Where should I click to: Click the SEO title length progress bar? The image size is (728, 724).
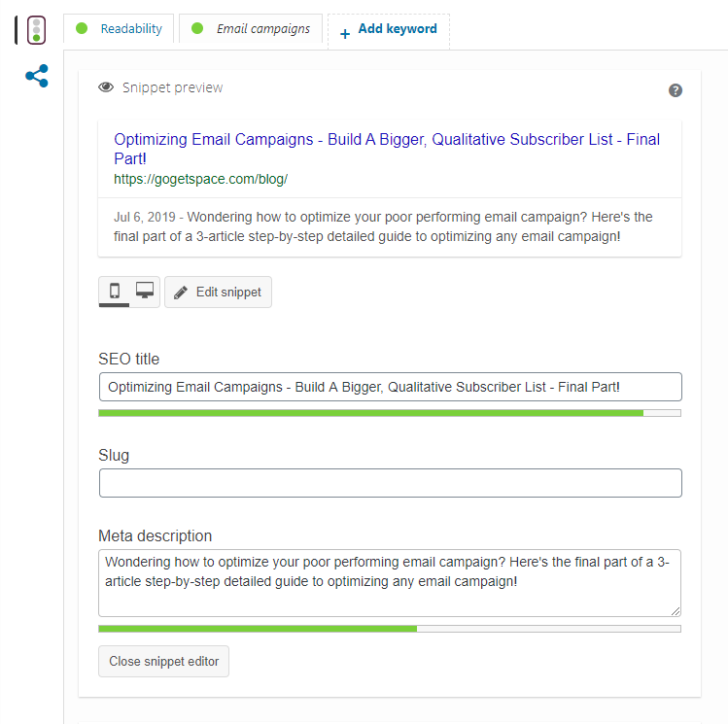tap(390, 413)
